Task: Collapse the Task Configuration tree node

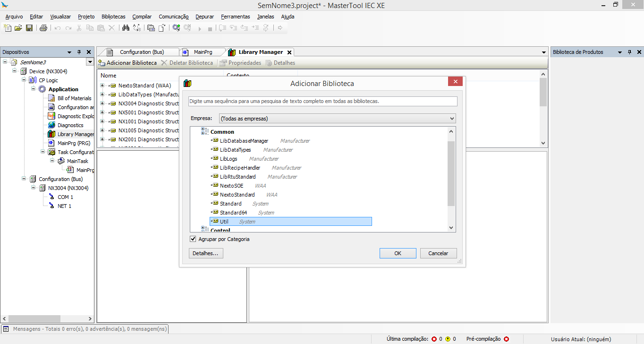Action: (x=43, y=152)
